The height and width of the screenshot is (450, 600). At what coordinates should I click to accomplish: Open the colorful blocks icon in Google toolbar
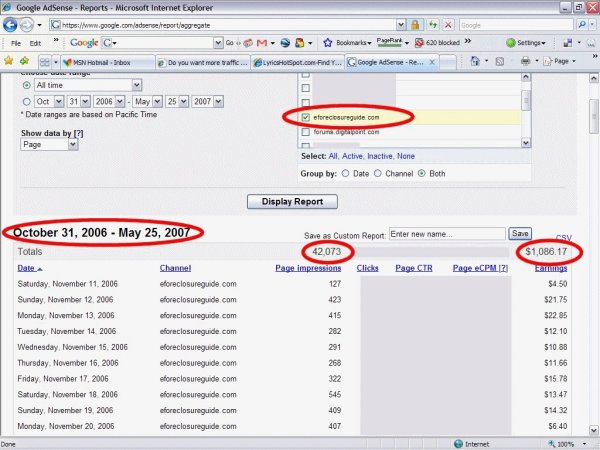300,43
